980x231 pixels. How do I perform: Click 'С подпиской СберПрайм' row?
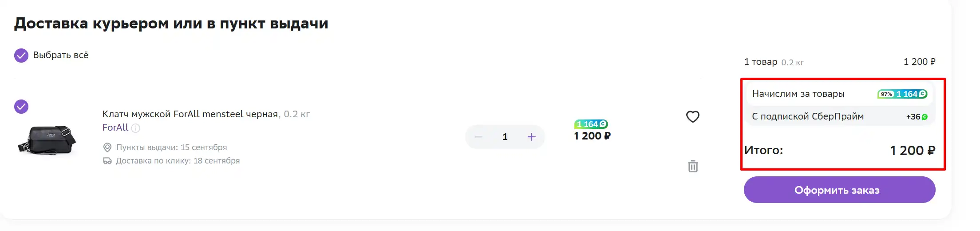[840, 116]
